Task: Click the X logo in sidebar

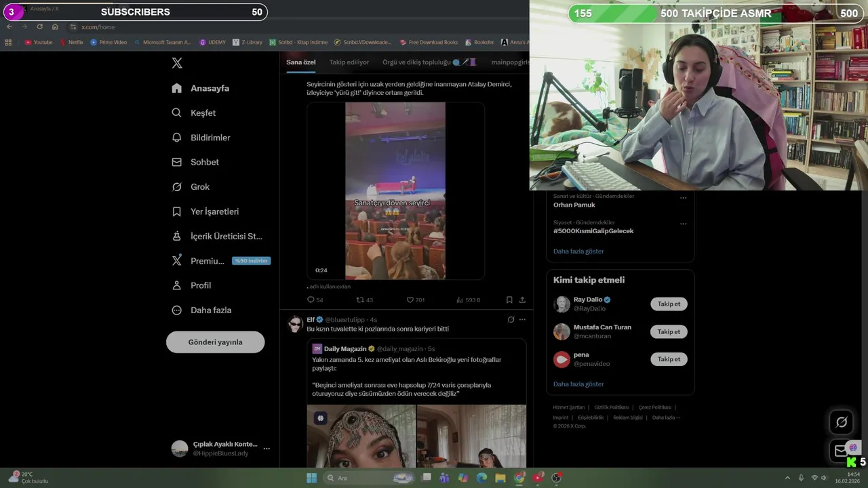Action: point(177,63)
